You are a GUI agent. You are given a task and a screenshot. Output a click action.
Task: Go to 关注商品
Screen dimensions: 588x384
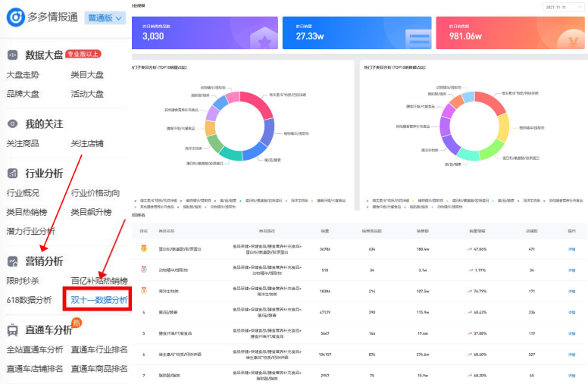23,143
